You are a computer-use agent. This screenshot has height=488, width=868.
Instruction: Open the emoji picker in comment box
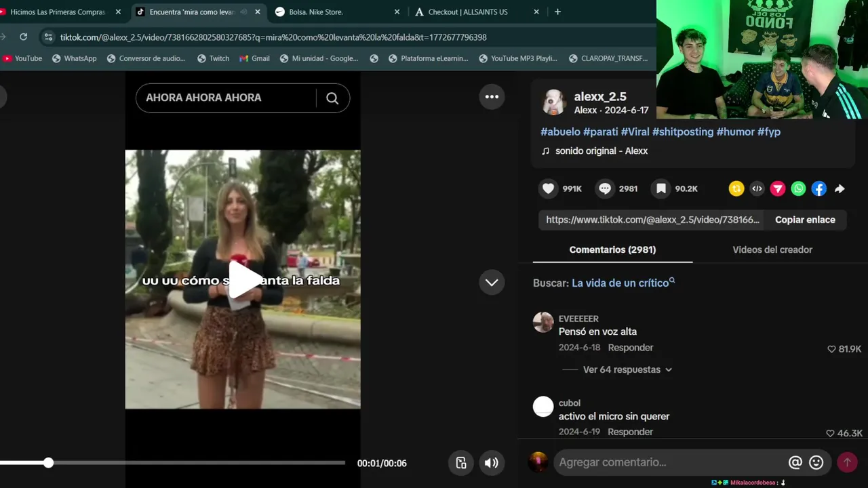click(816, 462)
